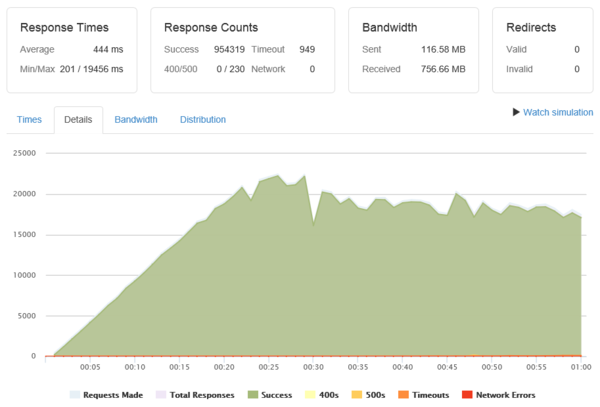Toggle the 500s legend swatch
Screen dimensions: 600x407
(x=357, y=395)
